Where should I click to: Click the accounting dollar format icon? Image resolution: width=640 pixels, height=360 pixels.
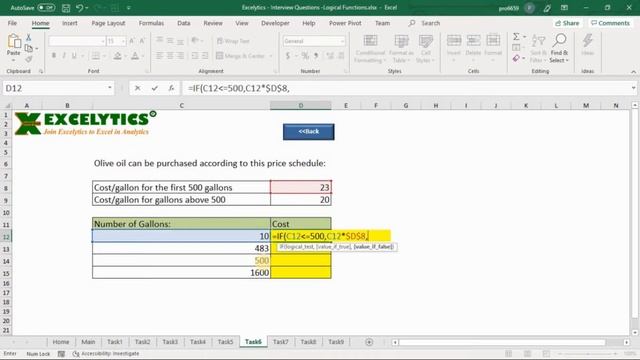[x=287, y=56]
